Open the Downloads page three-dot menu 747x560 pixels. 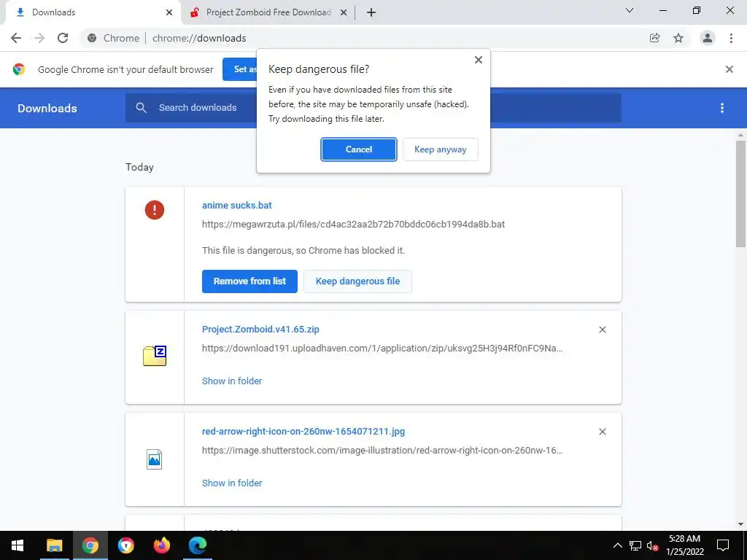[x=722, y=108]
